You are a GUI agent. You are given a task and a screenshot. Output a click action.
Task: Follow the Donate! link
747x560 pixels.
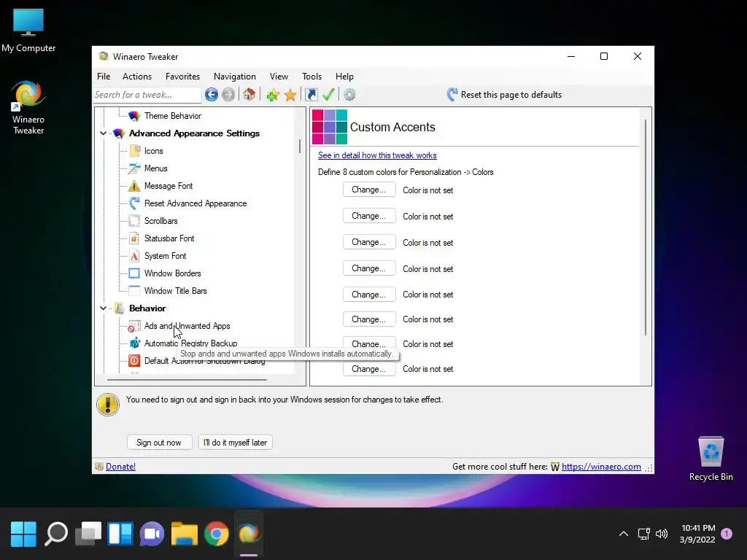pos(120,467)
